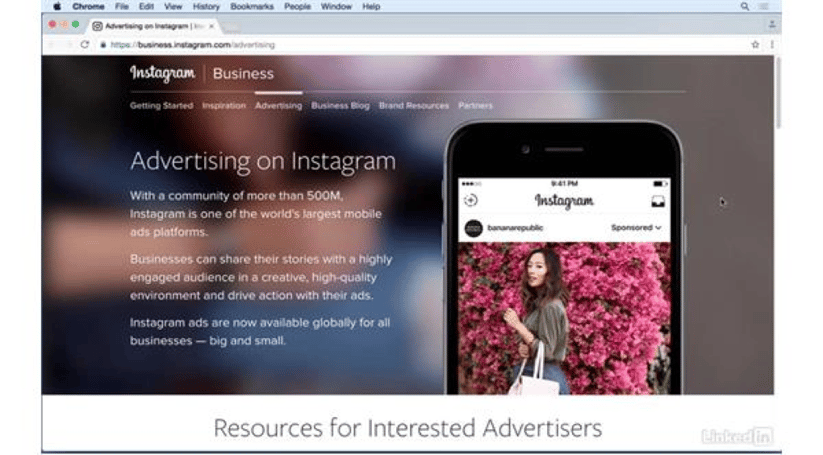Click the bananarepublic username
Image resolution: width=823 pixels, height=455 pixels.
tap(515, 228)
